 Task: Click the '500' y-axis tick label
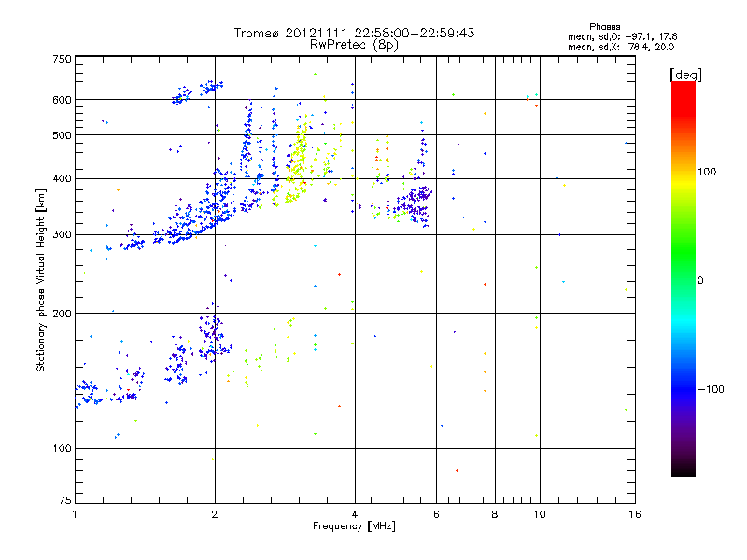[63, 135]
